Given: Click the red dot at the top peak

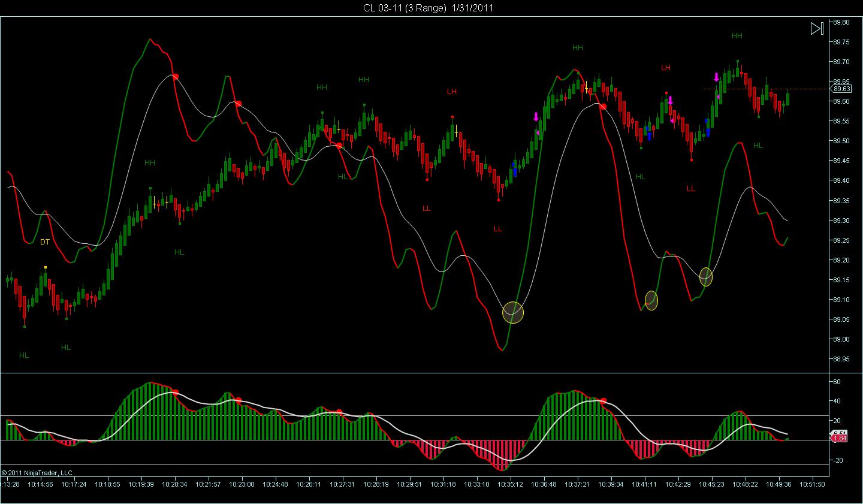Looking at the screenshot, I should click(175, 76).
